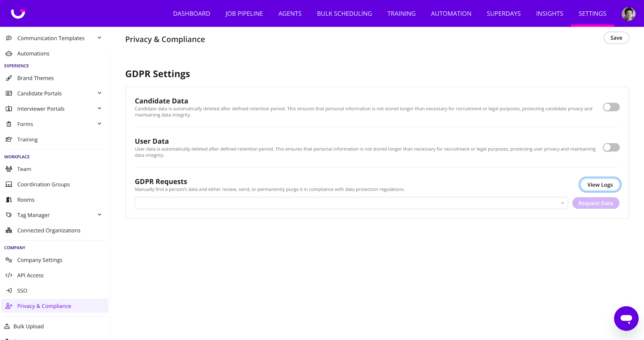Open the GDPR Requests person dropdown
The image size is (644, 340).
pyautogui.click(x=351, y=203)
